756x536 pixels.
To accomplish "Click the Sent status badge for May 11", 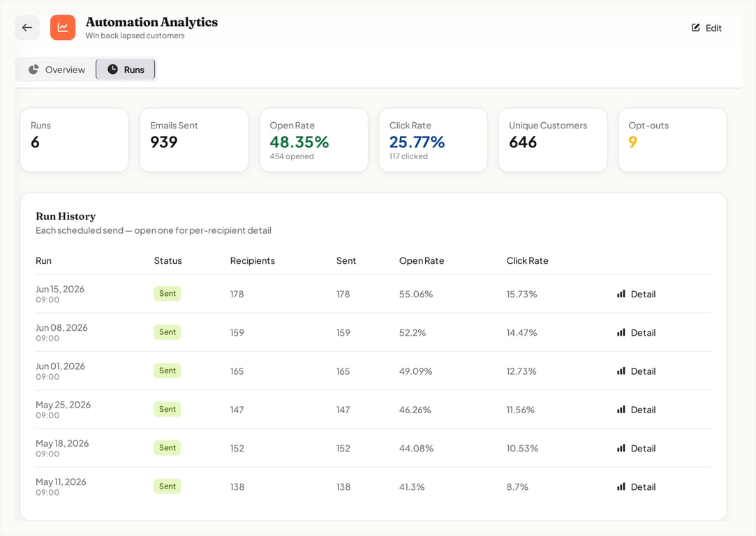I will [168, 486].
